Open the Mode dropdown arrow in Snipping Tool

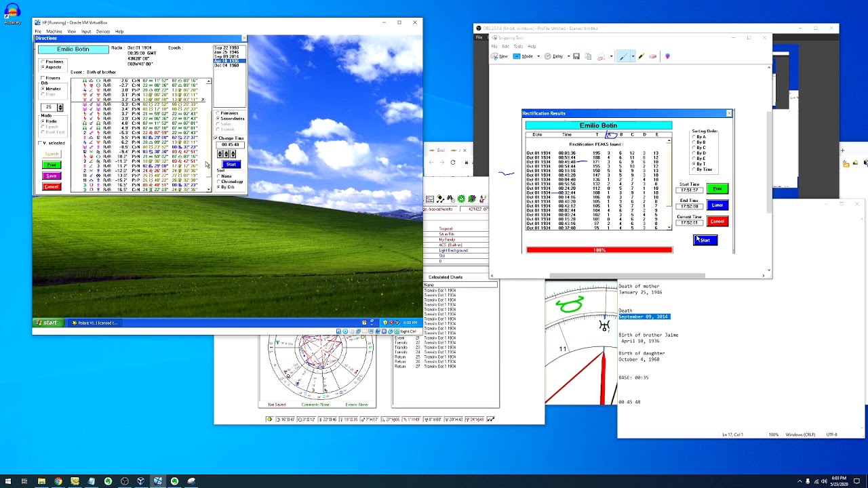[538, 56]
